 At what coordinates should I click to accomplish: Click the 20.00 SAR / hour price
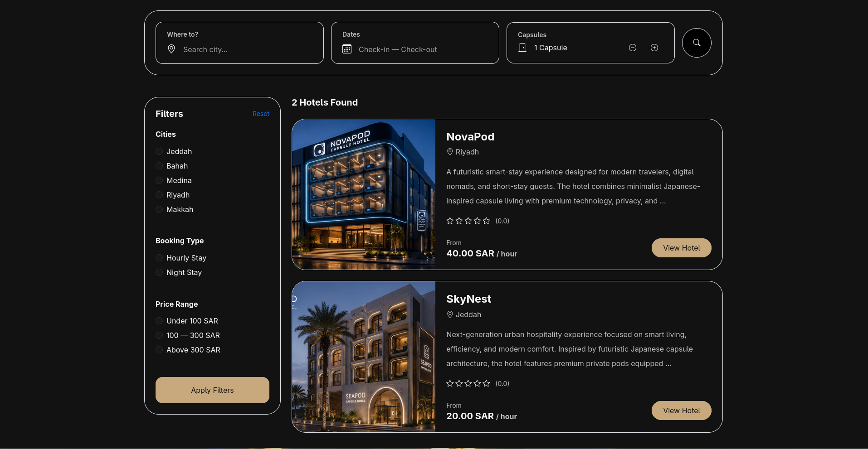(x=482, y=416)
